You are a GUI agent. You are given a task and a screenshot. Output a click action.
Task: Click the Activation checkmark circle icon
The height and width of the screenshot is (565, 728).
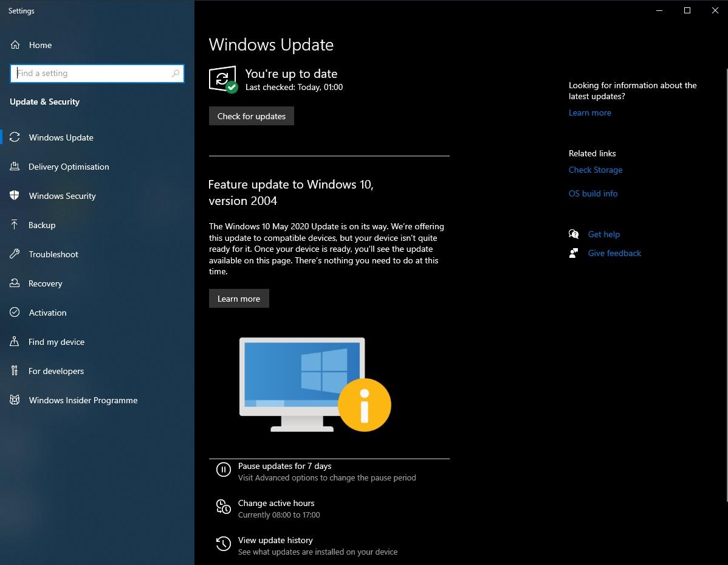coord(15,312)
